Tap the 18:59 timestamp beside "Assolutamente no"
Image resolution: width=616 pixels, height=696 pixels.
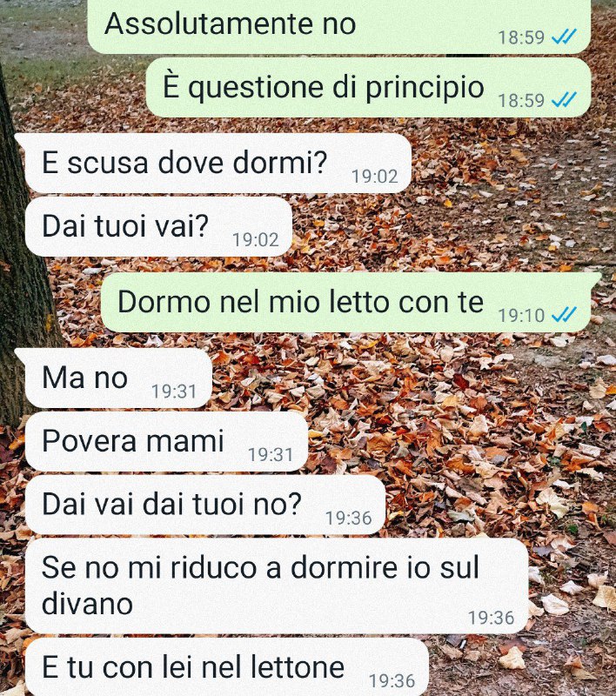521,37
